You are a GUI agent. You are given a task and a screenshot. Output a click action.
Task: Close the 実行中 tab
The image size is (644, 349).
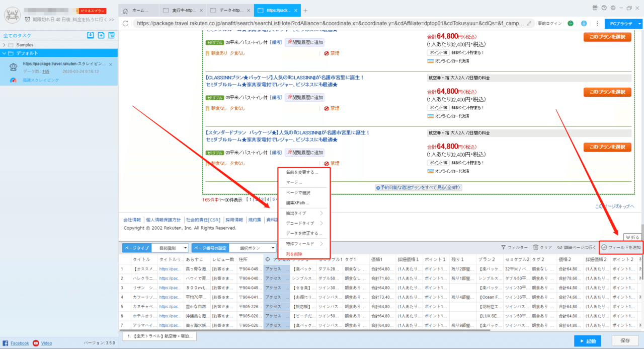point(201,11)
